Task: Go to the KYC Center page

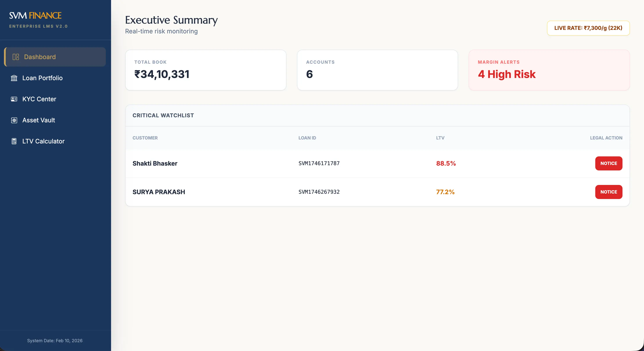Action: pos(39,99)
